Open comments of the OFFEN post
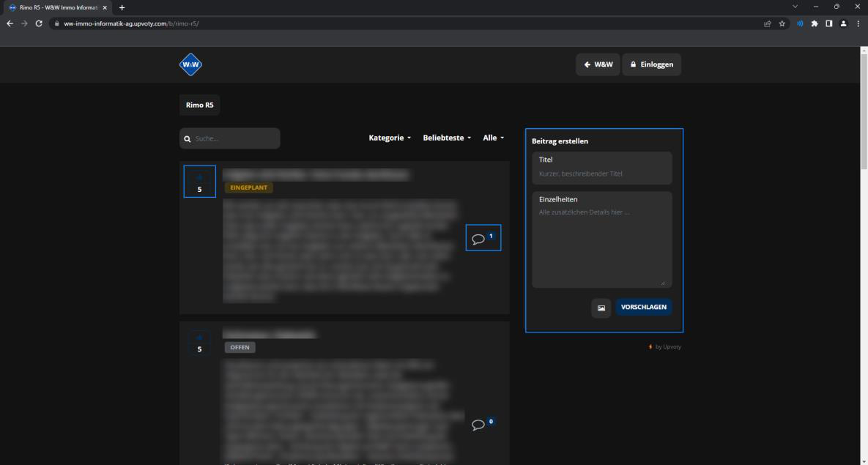868x465 pixels. tap(483, 424)
